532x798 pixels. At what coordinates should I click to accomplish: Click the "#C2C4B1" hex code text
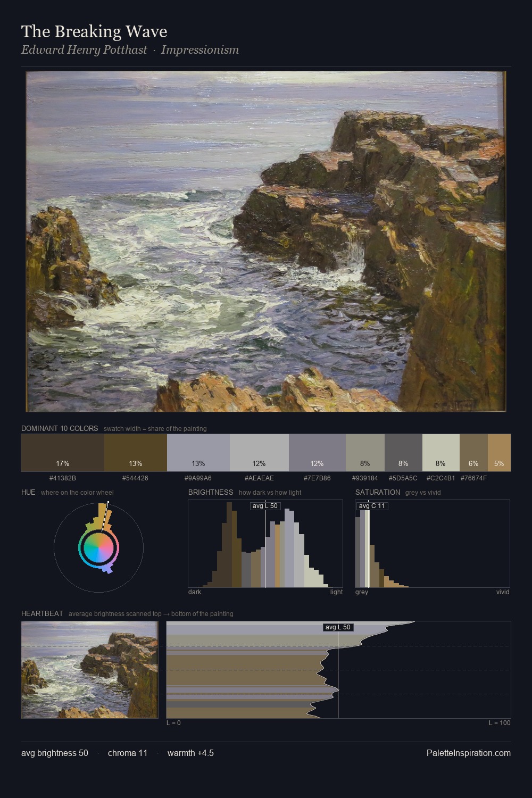440,478
